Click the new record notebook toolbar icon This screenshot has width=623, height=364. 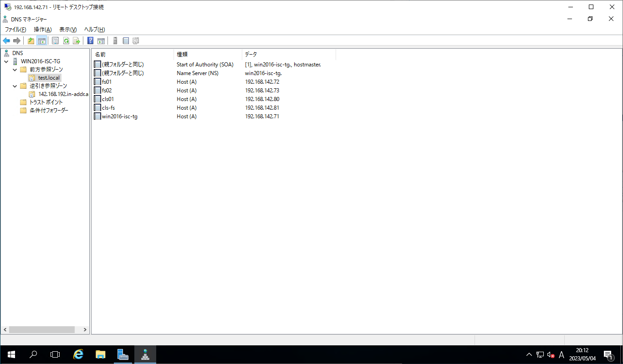coord(126,41)
